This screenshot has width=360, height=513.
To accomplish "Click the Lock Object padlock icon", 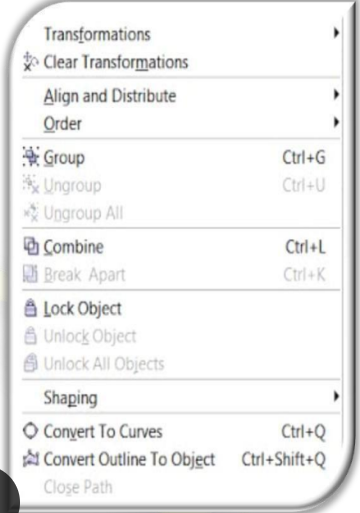I will (31, 308).
